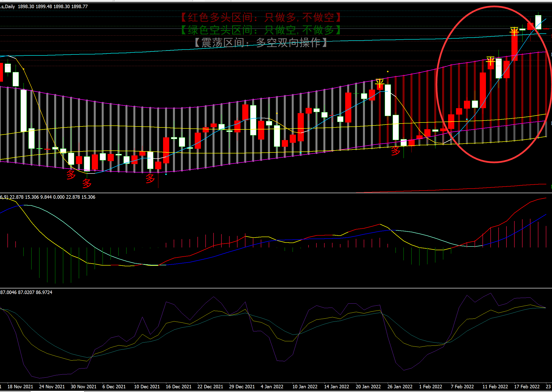The width and height of the screenshot is (552, 392).
Task: Click the lowest red 多 marker near 30 Nov
Action: tap(87, 183)
